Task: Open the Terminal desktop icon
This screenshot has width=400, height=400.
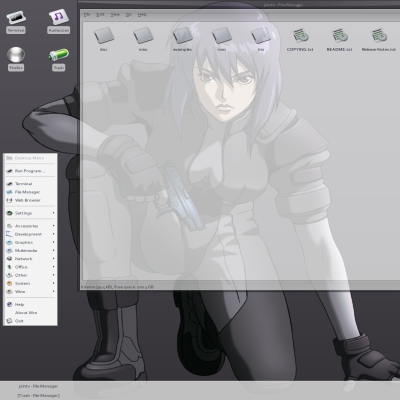Action: pyautogui.click(x=16, y=22)
